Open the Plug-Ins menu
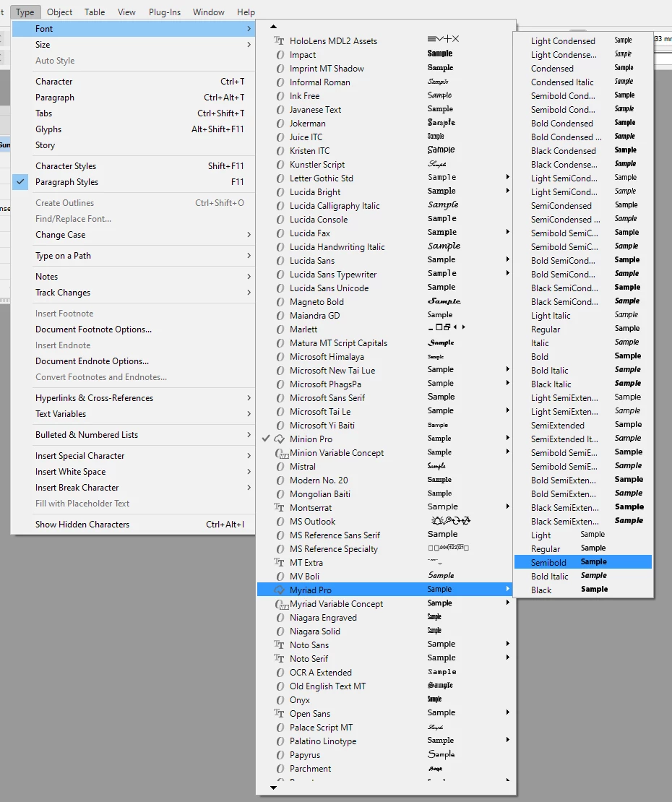Image resolution: width=672 pixels, height=802 pixels. point(165,12)
